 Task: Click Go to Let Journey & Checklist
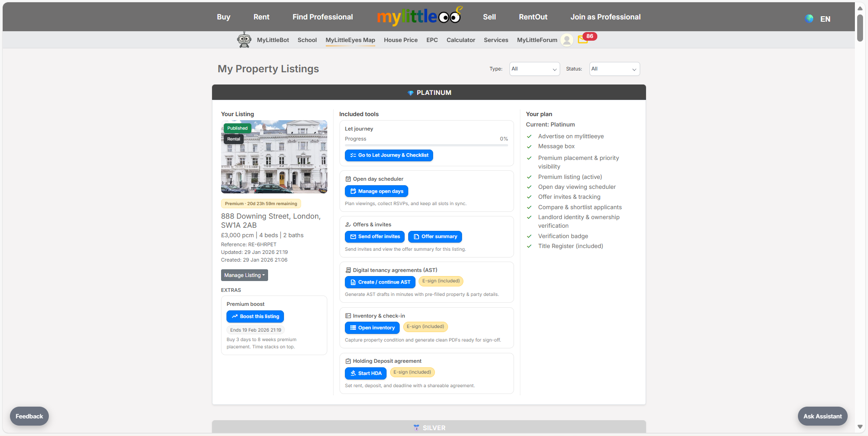click(389, 155)
